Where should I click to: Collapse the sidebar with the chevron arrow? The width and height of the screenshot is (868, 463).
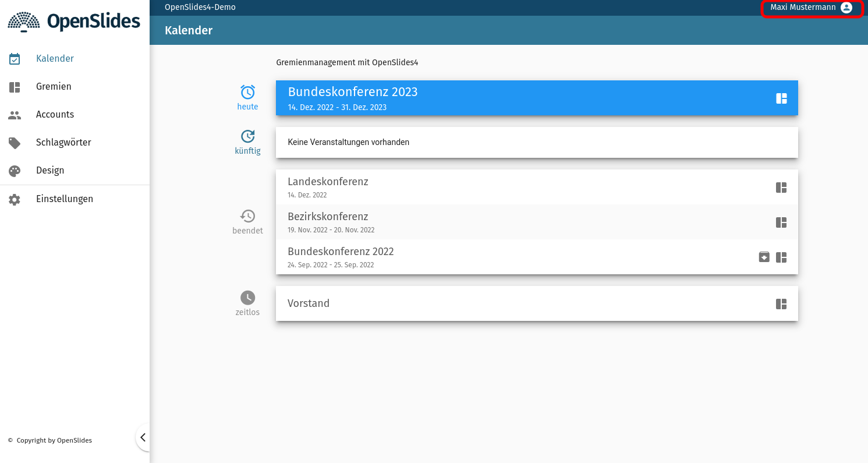[143, 437]
